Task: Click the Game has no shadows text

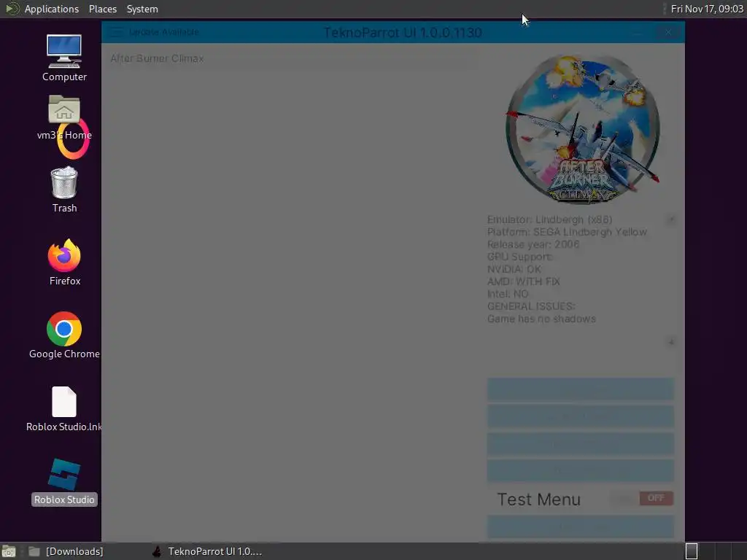Action: click(541, 319)
